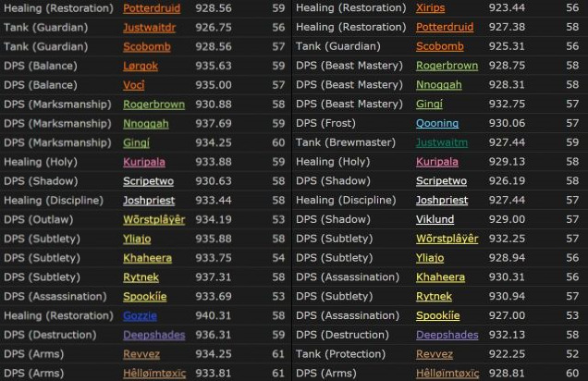Open Revvez listed as Tank (Protection)
Screen dimensions: 588x381
pyautogui.click(x=435, y=354)
